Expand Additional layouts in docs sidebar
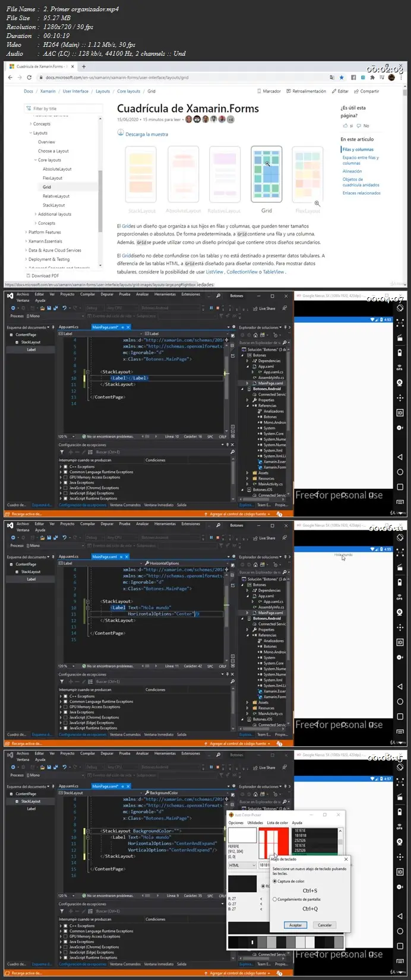411x980 pixels. (35, 214)
